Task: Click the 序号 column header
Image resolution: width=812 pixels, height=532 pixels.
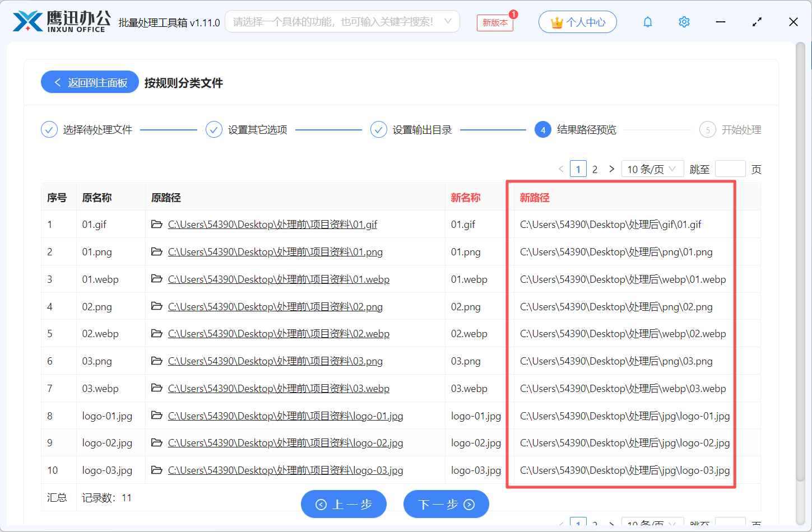Action: point(57,198)
